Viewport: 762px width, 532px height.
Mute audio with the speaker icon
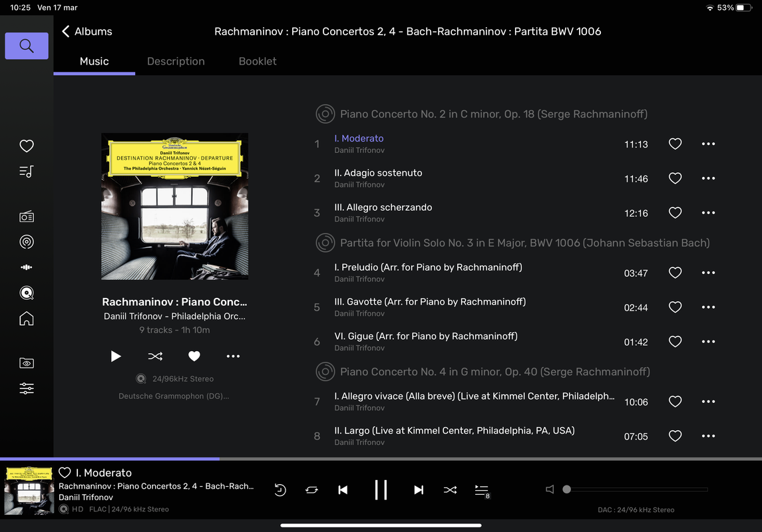tap(550, 489)
